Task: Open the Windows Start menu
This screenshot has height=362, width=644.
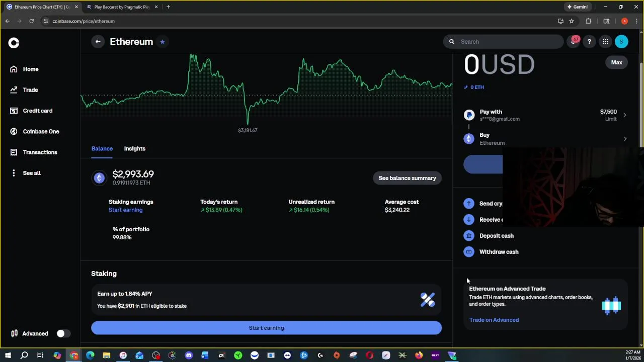Action: click(8, 355)
